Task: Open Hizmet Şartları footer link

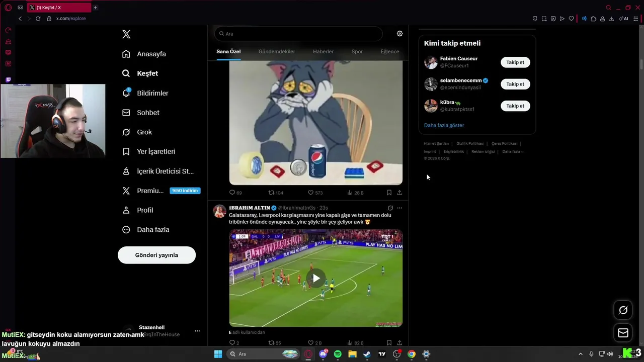Action: click(x=436, y=143)
